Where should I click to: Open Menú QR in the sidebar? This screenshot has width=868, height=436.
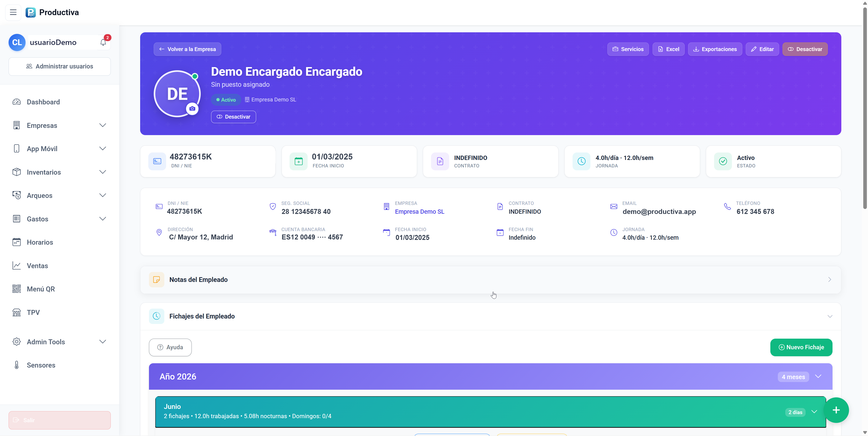coord(60,289)
